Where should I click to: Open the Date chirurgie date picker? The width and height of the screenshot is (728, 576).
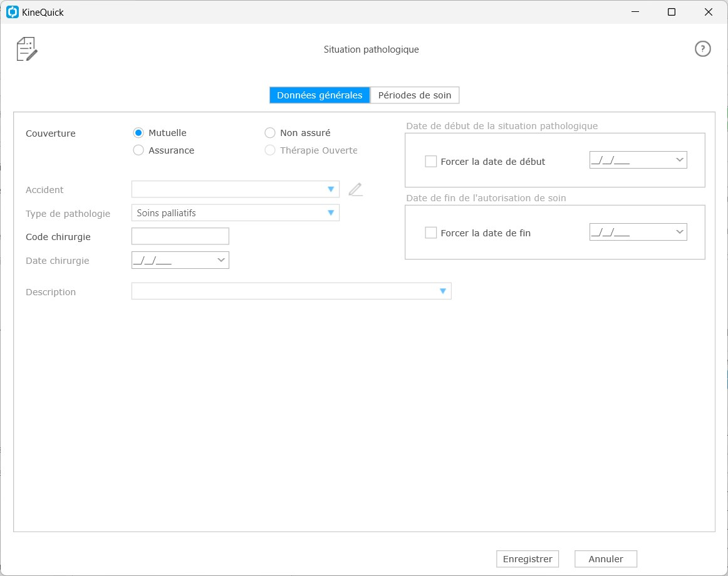[221, 260]
